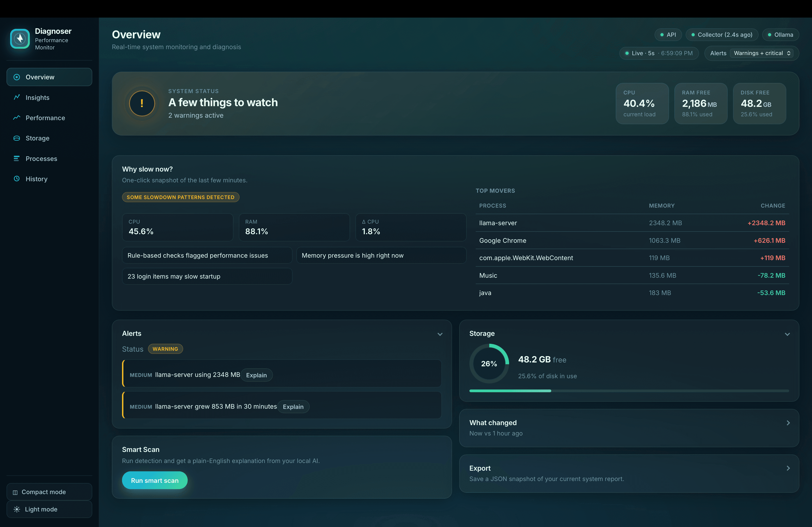
Task: Select the Google Chrome row in Top Movers
Action: (x=632, y=240)
